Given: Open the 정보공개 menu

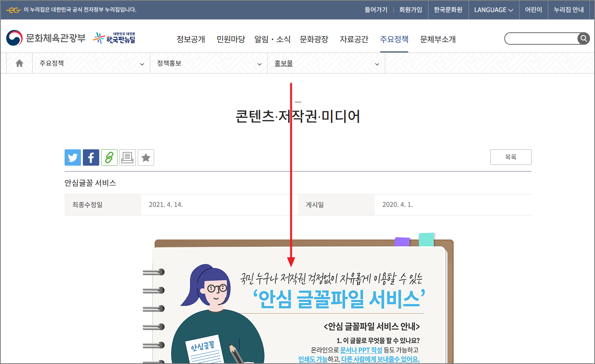Looking at the screenshot, I should 191,39.
